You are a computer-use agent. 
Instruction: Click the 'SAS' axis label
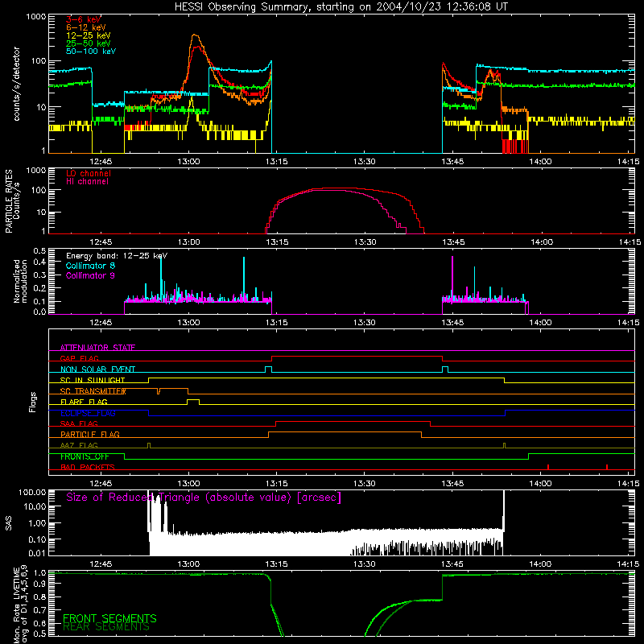[9, 523]
